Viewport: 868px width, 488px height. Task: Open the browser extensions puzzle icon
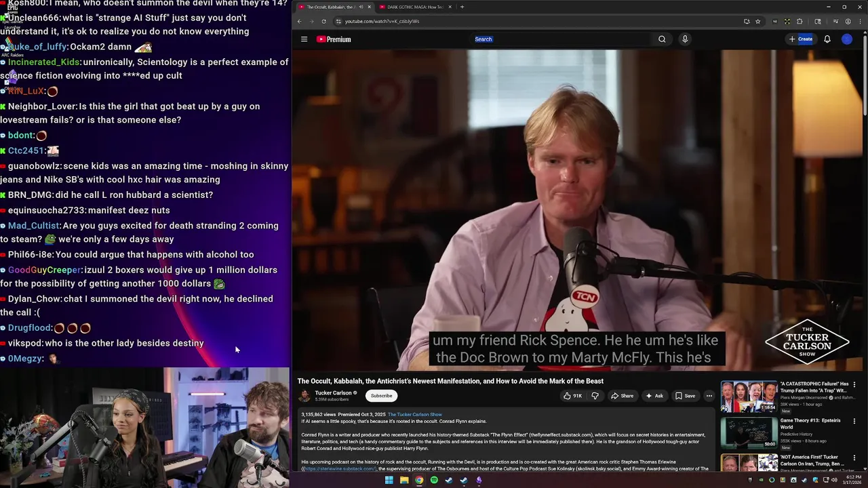(800, 21)
